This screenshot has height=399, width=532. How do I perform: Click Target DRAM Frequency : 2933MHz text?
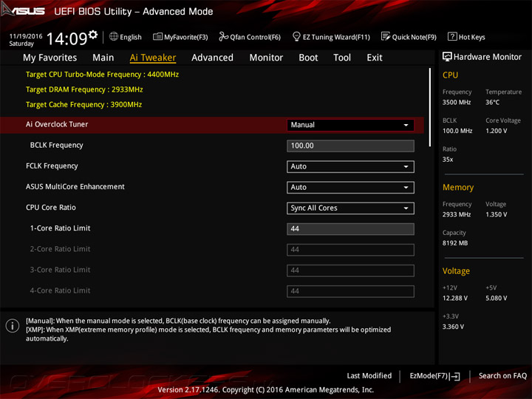(x=84, y=89)
